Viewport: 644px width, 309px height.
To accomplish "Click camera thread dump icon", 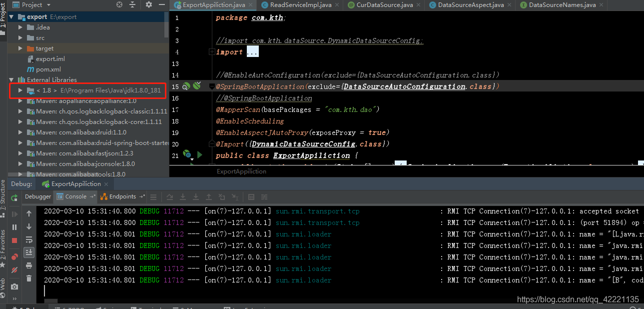I will [x=14, y=286].
